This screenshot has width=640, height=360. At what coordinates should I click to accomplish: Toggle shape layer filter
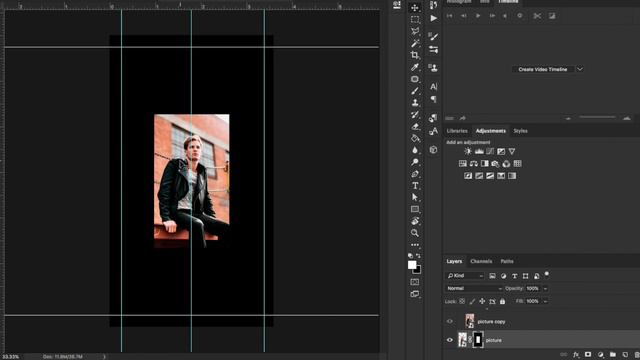525,276
